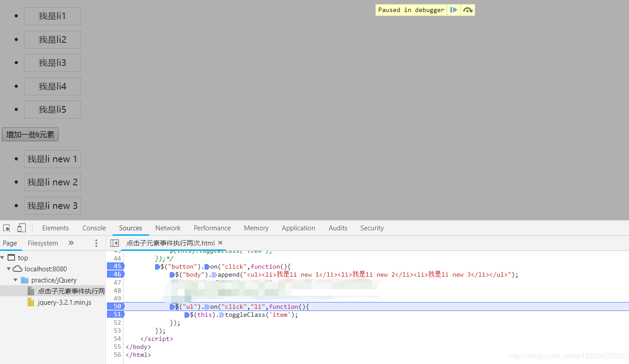
Task: Select localhost:8080 in the file tree
Action: tap(45, 269)
